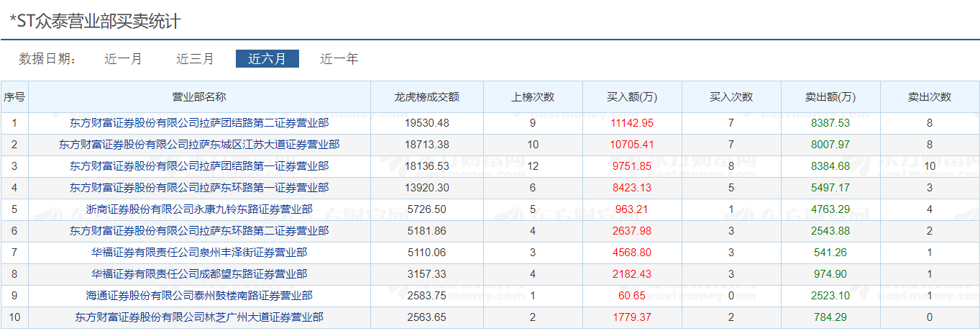Open 华福证券泉州丰泽街证券营业部 link
Screen dimensions: 980x331
tap(199, 253)
